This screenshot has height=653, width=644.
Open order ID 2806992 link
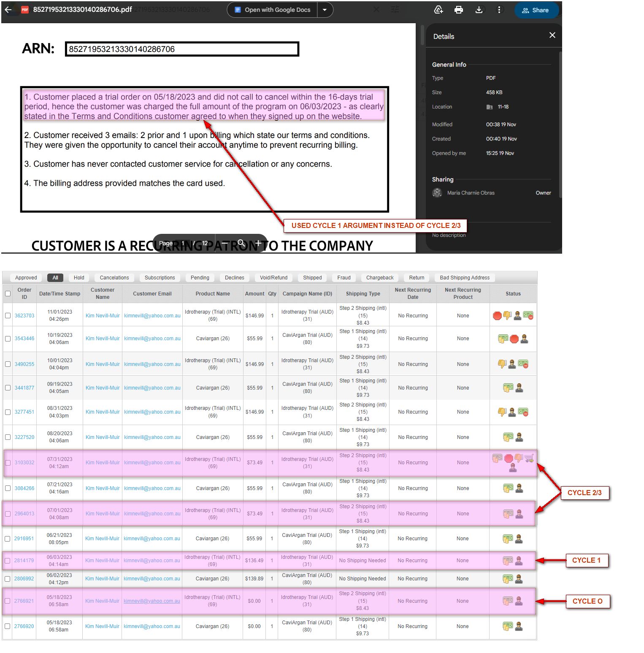[24, 579]
